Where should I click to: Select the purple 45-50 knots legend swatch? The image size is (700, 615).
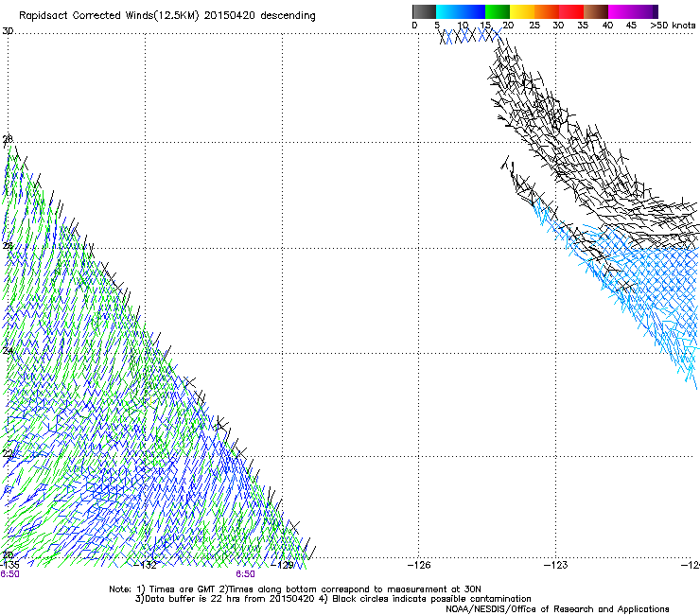645,11
